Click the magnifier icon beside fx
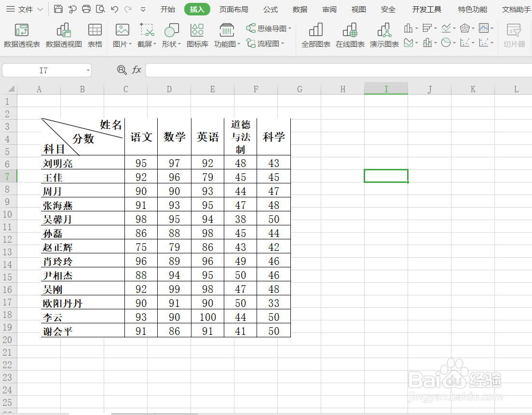 122,70
